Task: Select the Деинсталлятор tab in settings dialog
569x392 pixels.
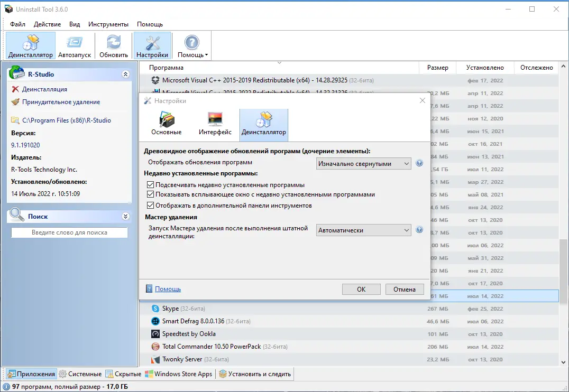Action: tap(264, 124)
